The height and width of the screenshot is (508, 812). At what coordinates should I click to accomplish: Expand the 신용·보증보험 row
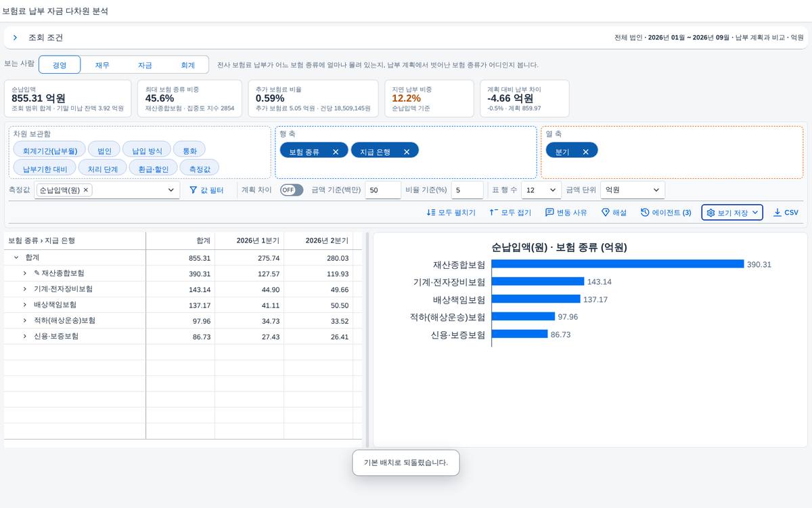pyautogui.click(x=25, y=336)
